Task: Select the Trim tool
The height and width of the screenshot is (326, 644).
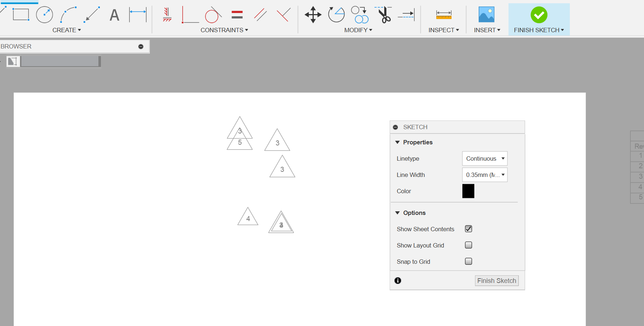Action: [x=384, y=14]
